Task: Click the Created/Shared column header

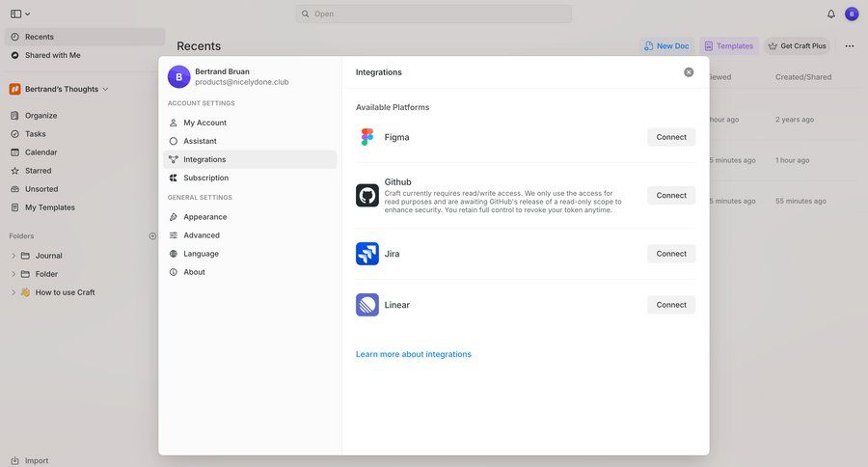Action: (x=803, y=77)
